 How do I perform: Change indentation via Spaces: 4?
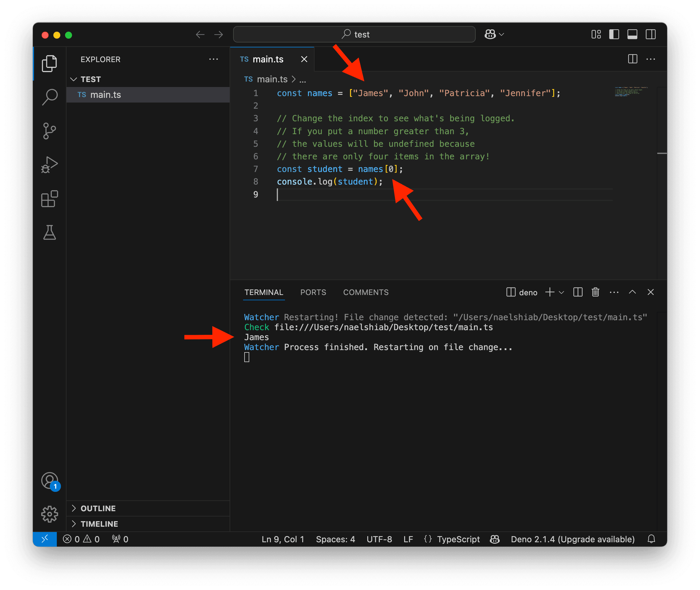click(335, 539)
